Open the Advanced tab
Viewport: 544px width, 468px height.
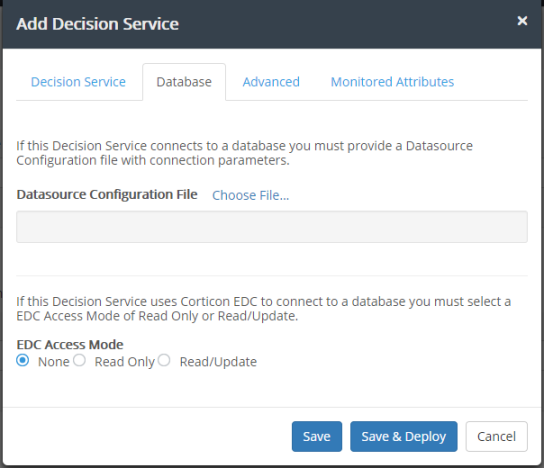pos(271,82)
